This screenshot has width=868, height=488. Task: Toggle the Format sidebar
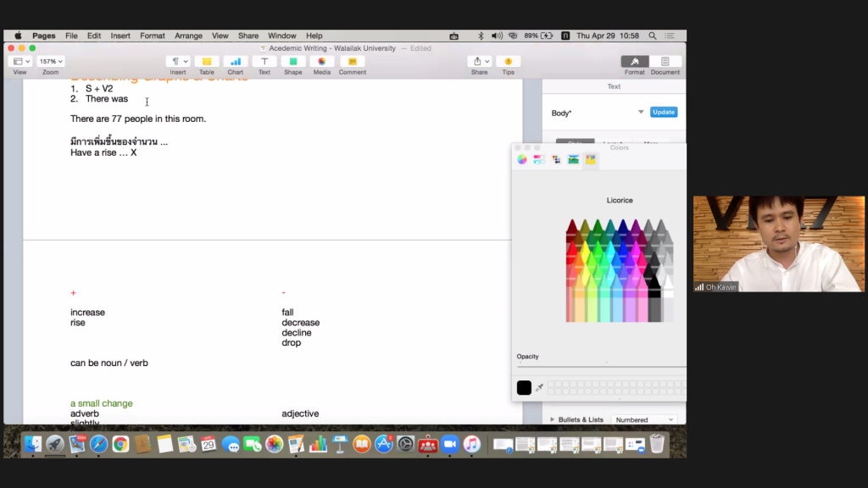pyautogui.click(x=635, y=62)
